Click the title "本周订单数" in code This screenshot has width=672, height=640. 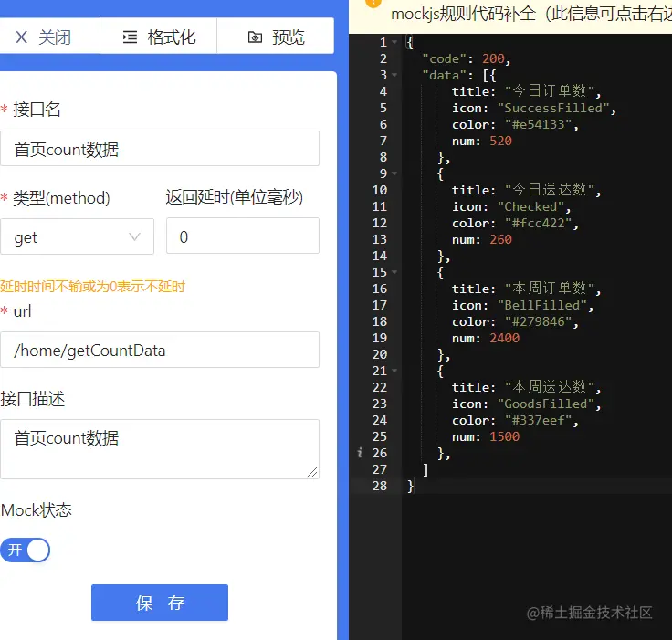(550, 289)
